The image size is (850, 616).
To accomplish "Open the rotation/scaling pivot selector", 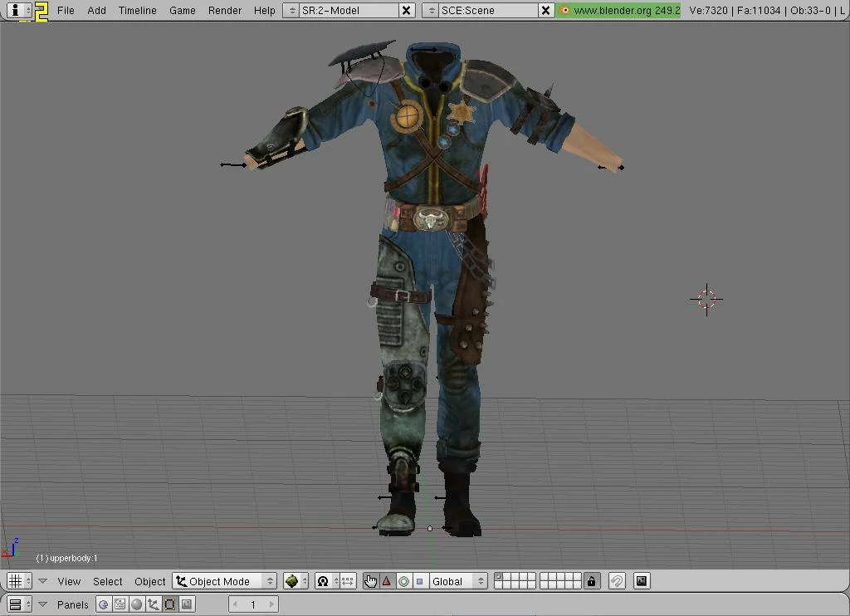I will click(327, 581).
